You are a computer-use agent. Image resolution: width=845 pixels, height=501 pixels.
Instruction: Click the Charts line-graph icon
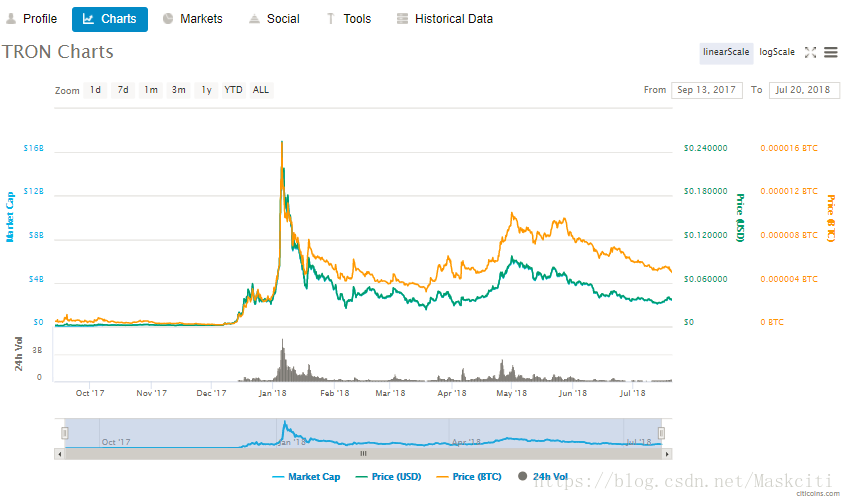click(88, 19)
